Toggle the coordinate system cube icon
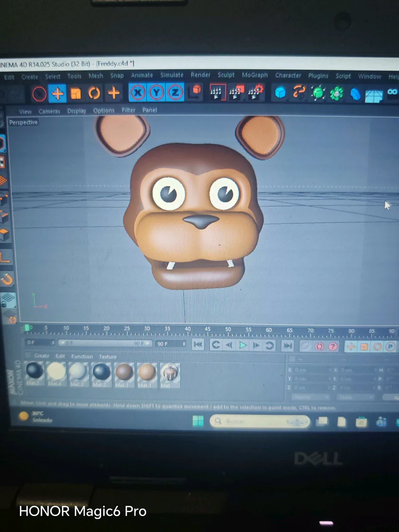 [195, 92]
